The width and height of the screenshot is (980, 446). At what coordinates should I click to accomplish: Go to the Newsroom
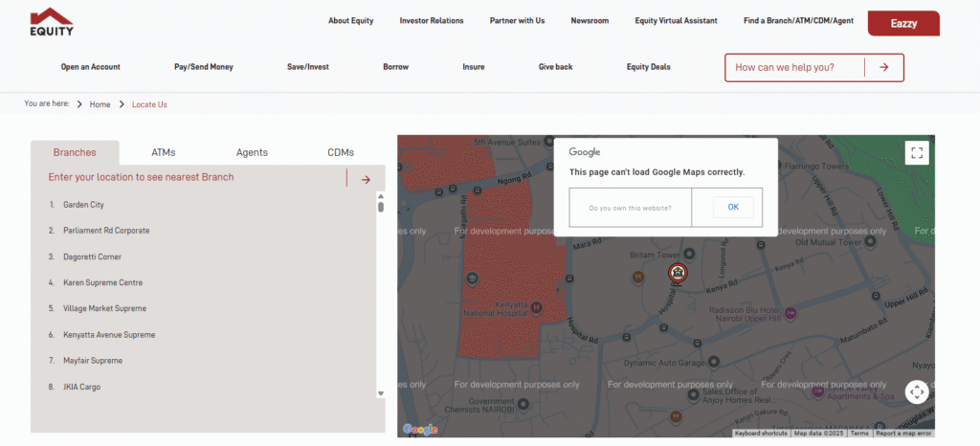point(590,21)
